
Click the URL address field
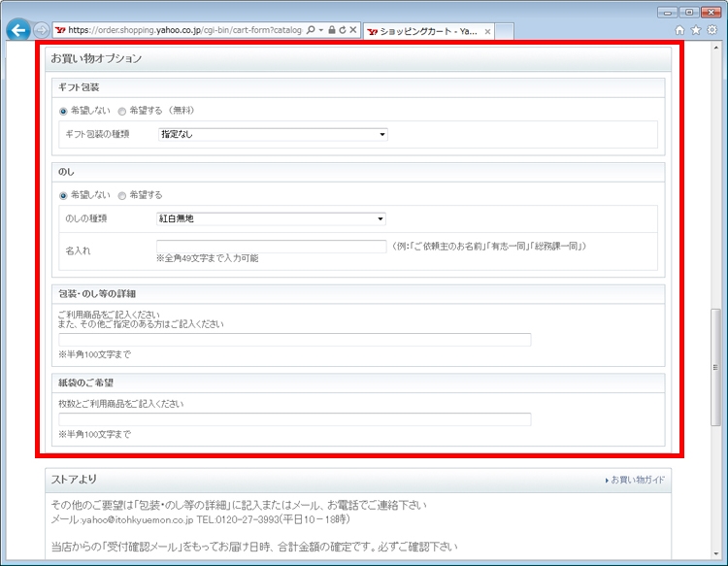(x=184, y=30)
